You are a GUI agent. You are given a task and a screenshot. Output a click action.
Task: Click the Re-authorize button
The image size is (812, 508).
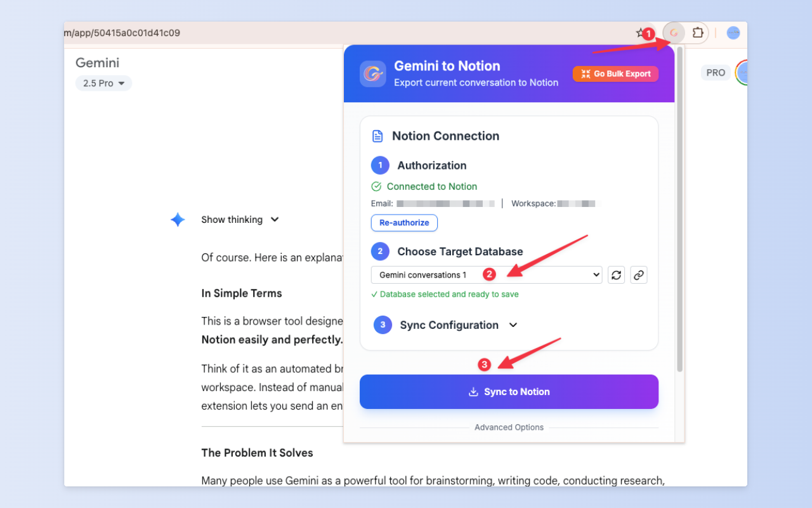point(404,222)
